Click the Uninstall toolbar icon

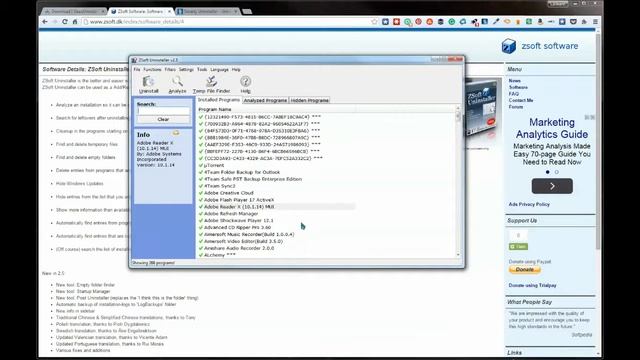(148, 85)
